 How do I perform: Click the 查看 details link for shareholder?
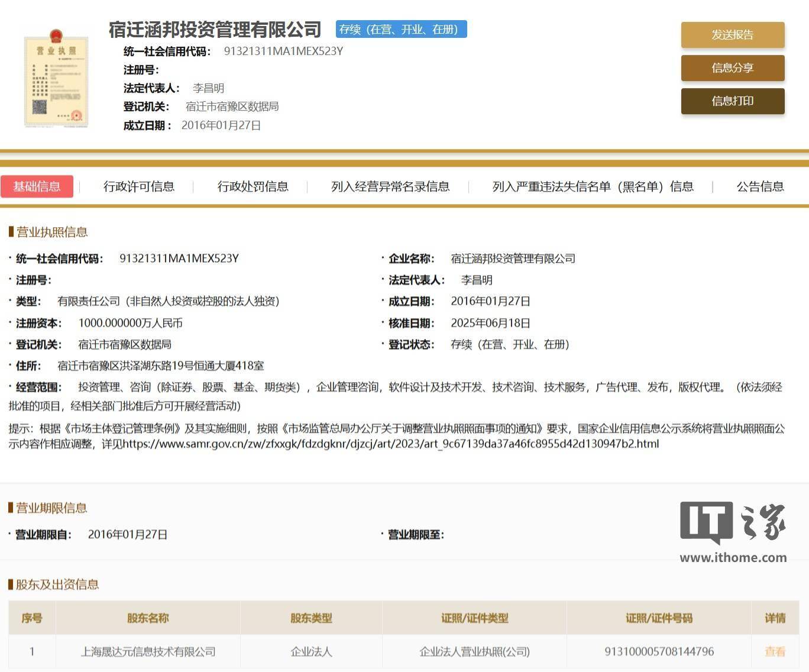775,651
